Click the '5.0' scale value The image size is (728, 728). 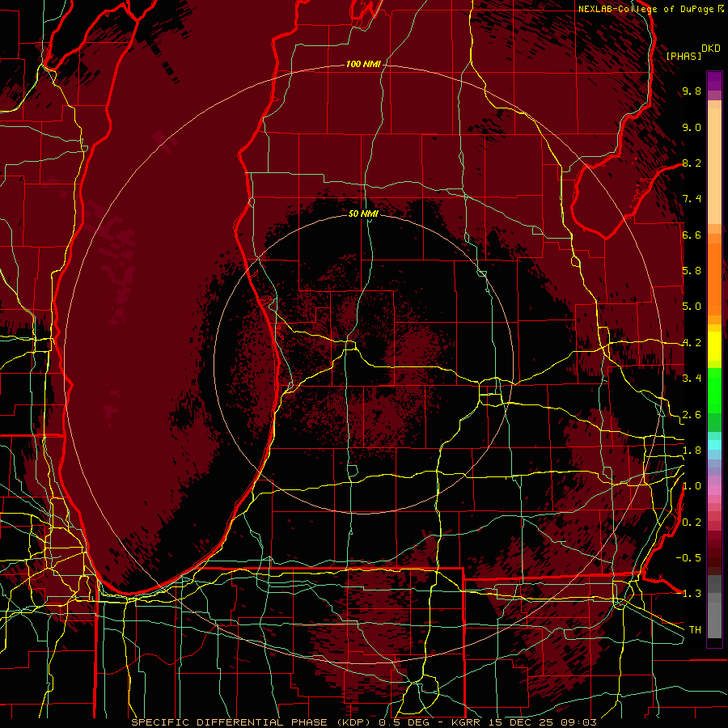(692, 307)
